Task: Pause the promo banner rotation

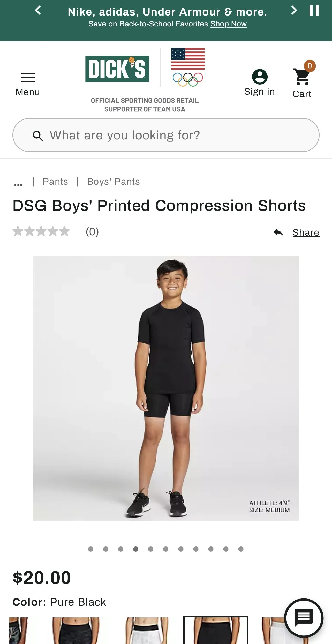Action: tap(314, 11)
